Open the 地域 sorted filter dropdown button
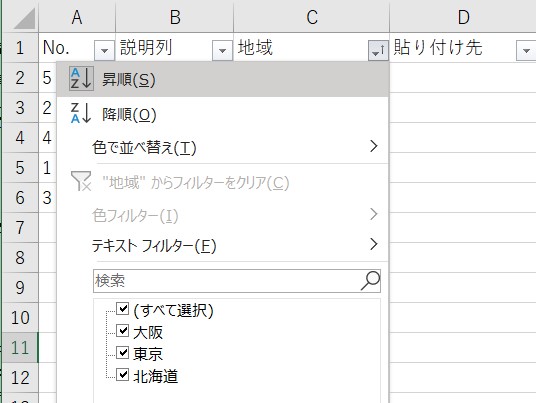This screenshot has width=536, height=403. [x=378, y=51]
